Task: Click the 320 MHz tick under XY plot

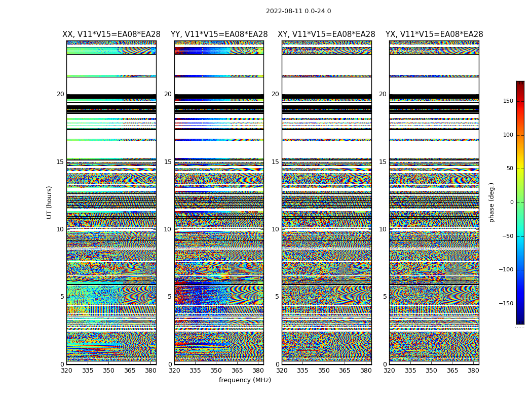Action: pos(282,371)
